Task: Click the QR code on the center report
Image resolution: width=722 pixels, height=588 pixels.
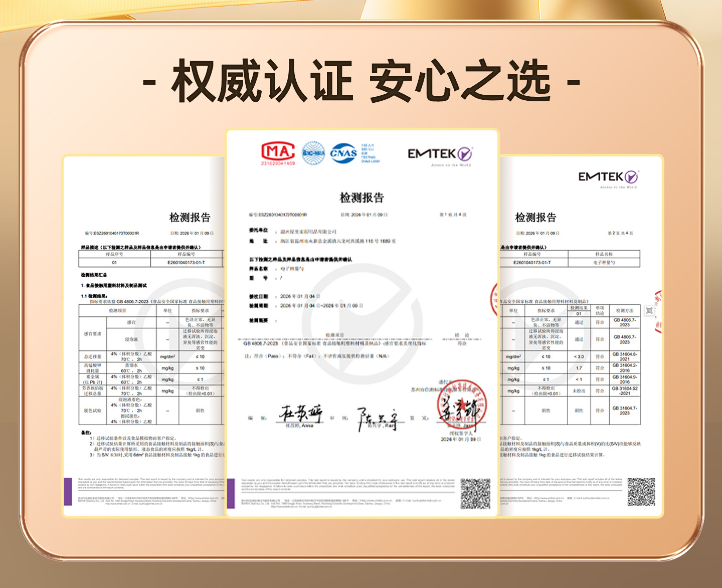Action: (x=475, y=494)
